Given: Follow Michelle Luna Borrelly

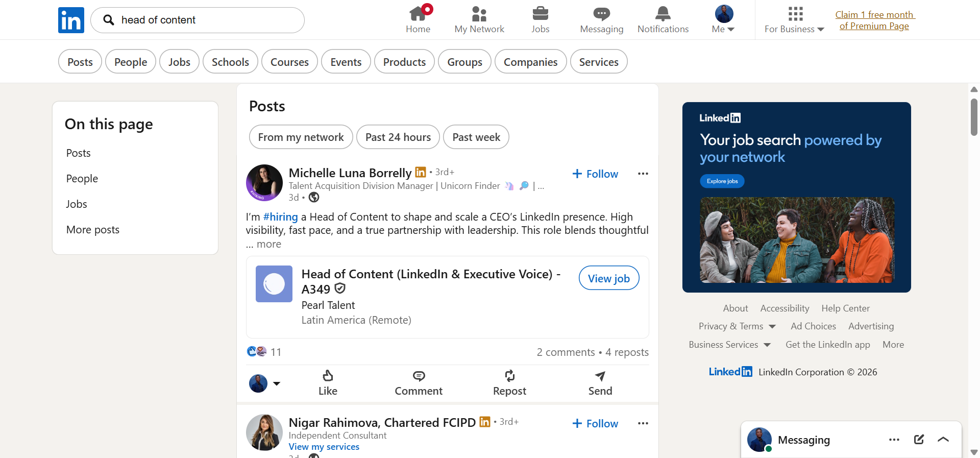Looking at the screenshot, I should point(595,174).
